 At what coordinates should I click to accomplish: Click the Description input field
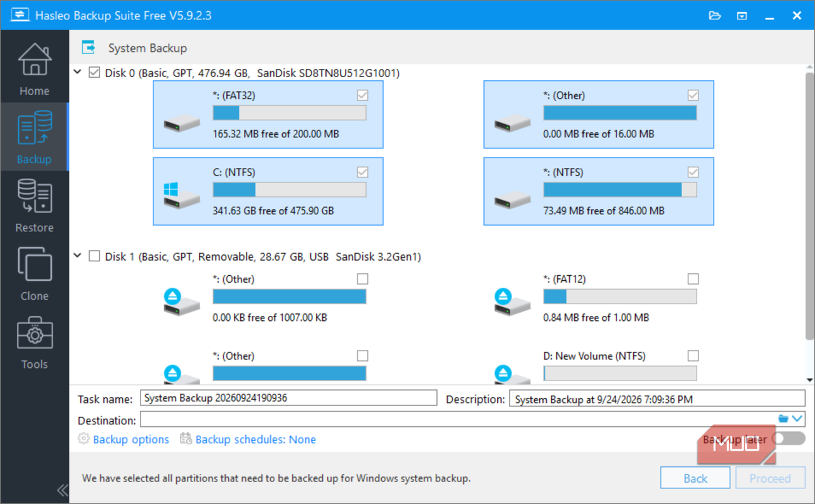pyautogui.click(x=657, y=398)
